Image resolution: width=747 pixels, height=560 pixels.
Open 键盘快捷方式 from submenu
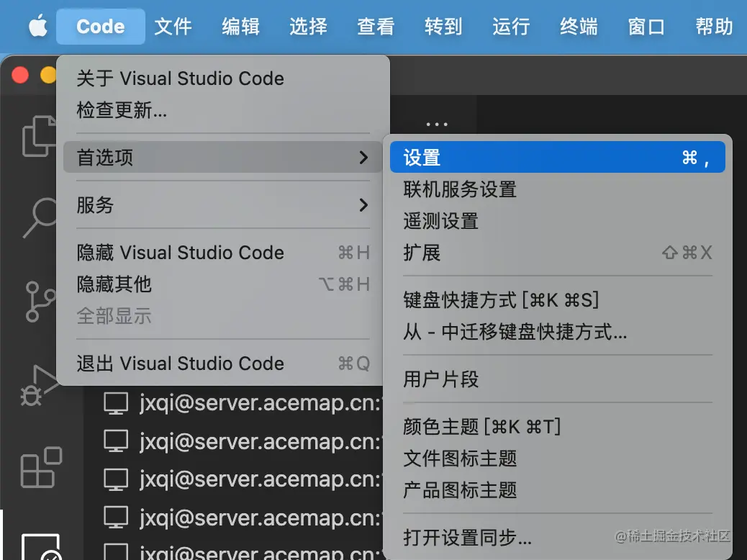[558, 300]
